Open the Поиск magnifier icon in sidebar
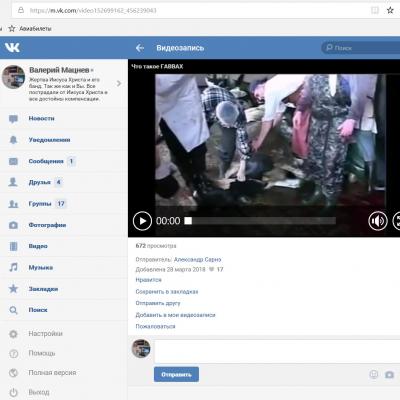The height and width of the screenshot is (400, 400). coord(13,310)
